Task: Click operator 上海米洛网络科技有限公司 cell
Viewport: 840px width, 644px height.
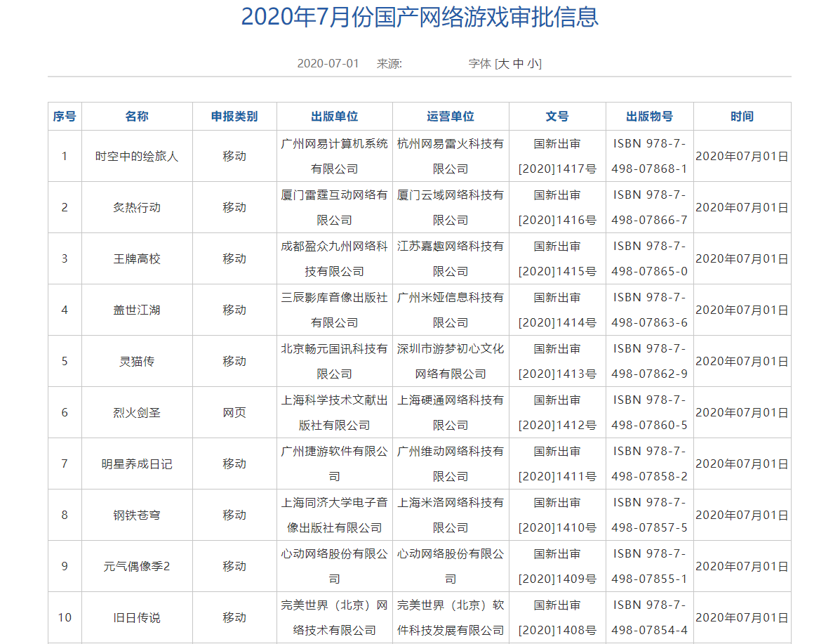Action: 451,515
